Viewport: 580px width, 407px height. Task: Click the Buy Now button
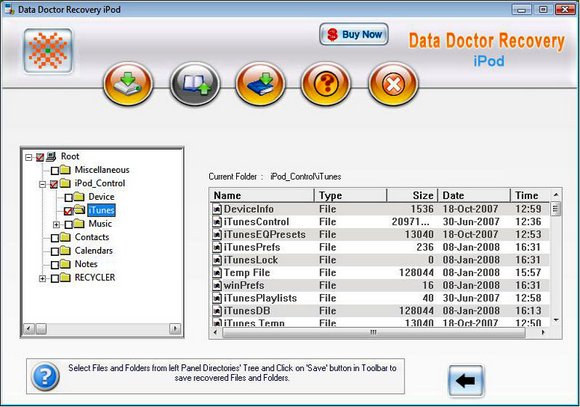[354, 34]
